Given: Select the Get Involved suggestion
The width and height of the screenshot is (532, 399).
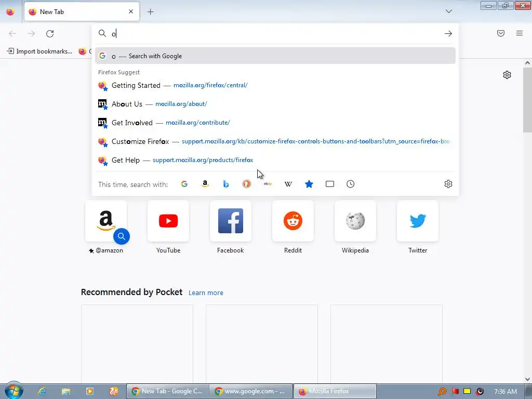Looking at the screenshot, I should click(275, 123).
